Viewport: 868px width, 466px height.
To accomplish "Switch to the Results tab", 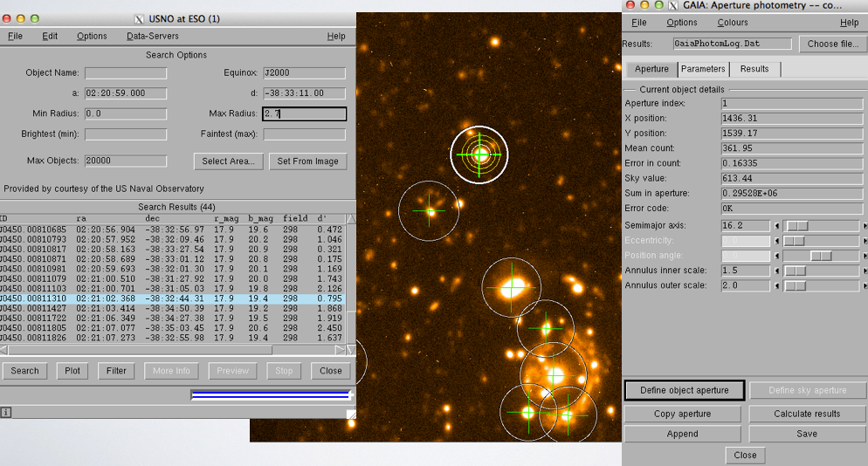I will click(x=754, y=69).
